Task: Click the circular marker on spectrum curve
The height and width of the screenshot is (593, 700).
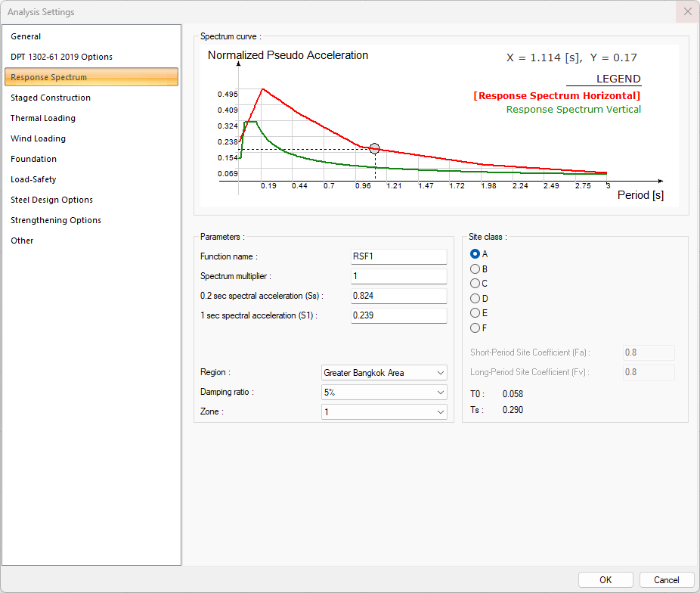Action: pyautogui.click(x=374, y=149)
